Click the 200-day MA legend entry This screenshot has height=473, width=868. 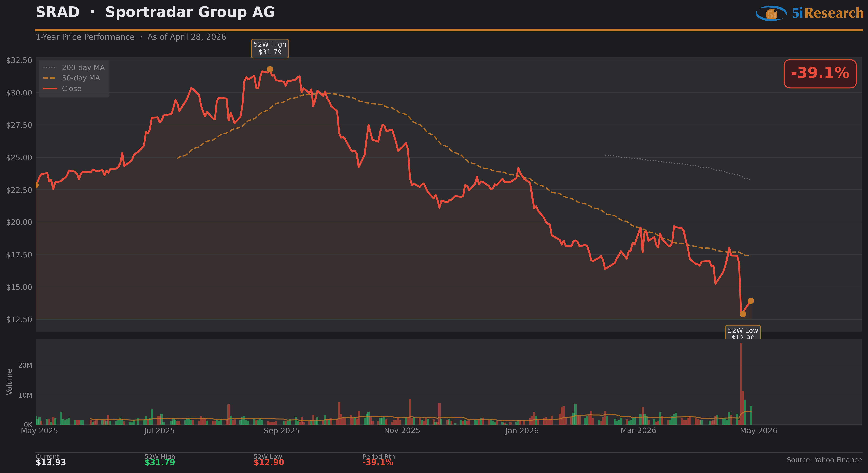point(74,68)
